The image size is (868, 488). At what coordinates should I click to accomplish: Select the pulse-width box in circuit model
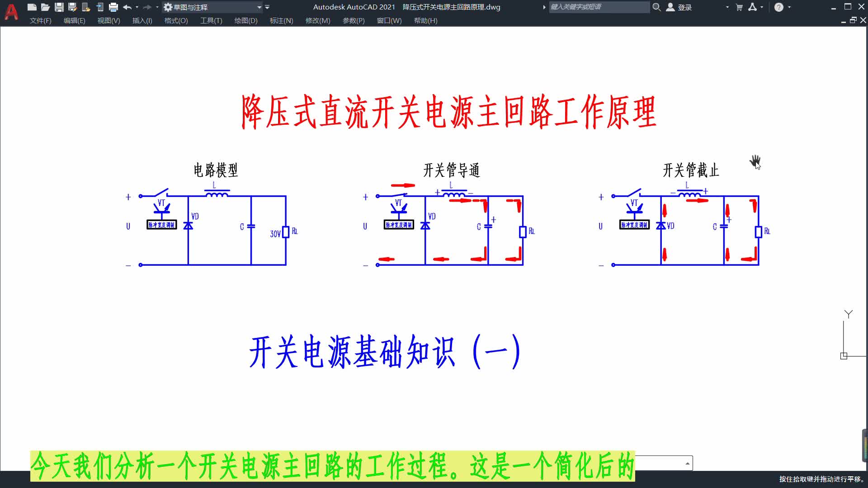[162, 225]
